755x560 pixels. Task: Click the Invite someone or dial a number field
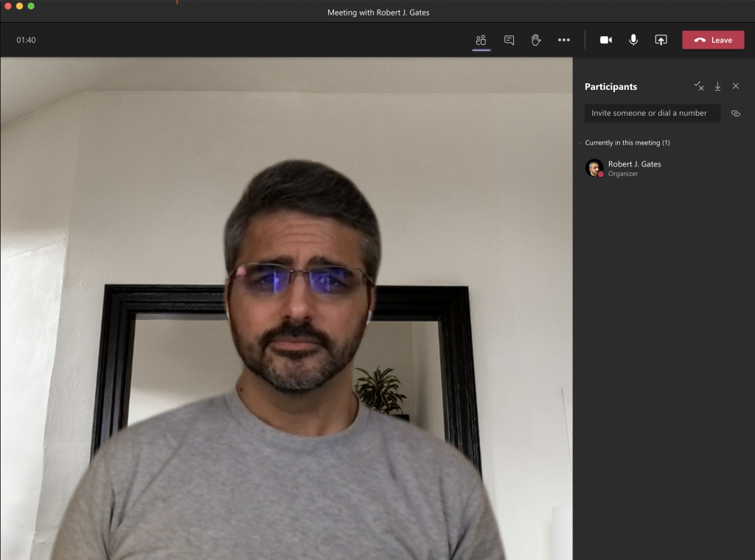click(x=653, y=113)
